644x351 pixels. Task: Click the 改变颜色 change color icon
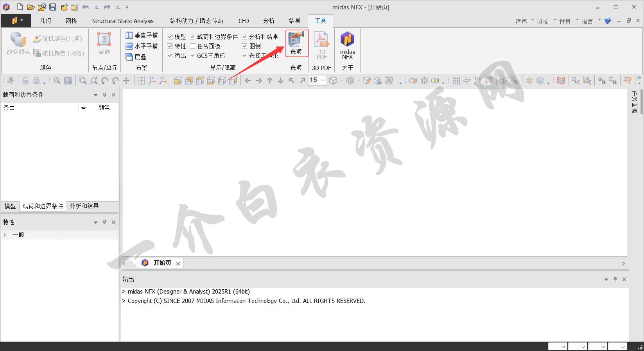coord(18,43)
